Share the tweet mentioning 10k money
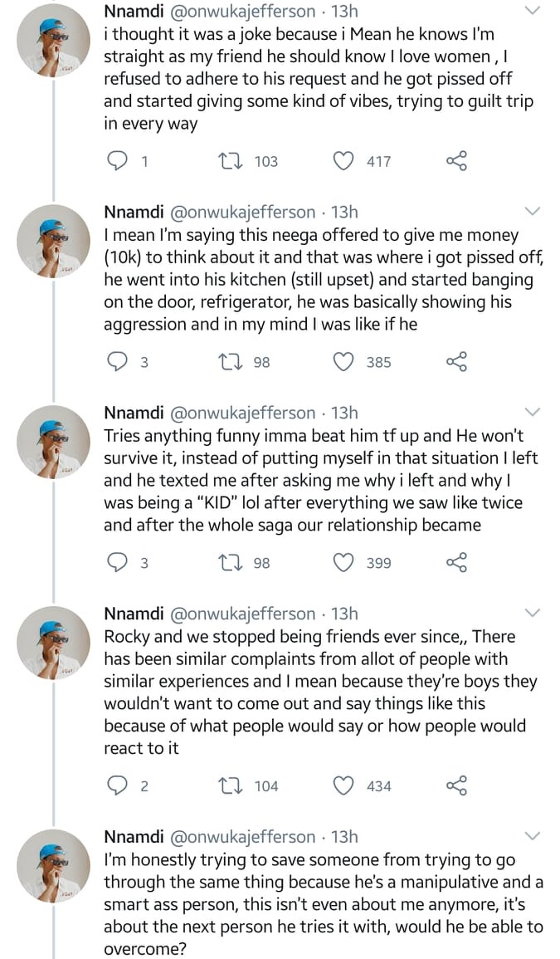The image size is (560, 959). 457,362
